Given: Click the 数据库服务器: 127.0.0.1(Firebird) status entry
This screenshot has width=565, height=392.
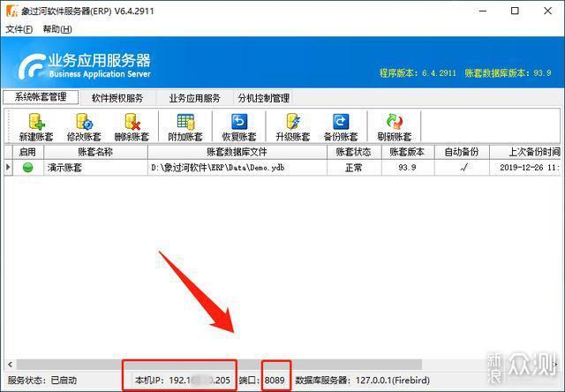Looking at the screenshot, I should click(x=363, y=381).
